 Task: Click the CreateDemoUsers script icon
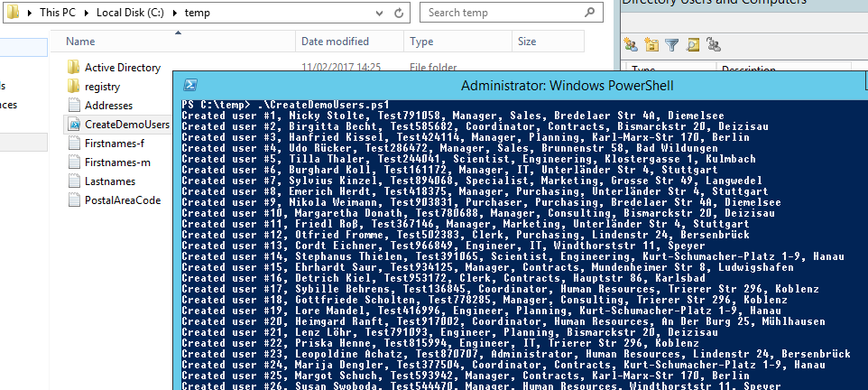(x=74, y=124)
